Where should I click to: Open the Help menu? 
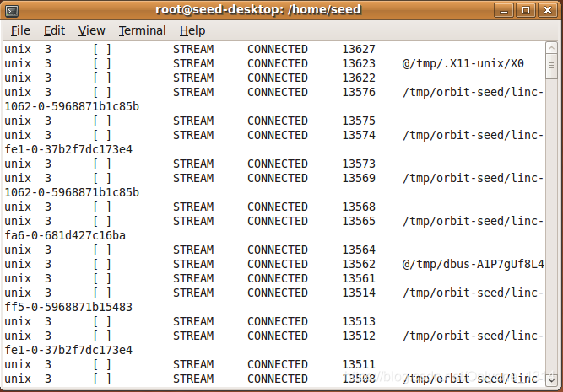coord(192,30)
